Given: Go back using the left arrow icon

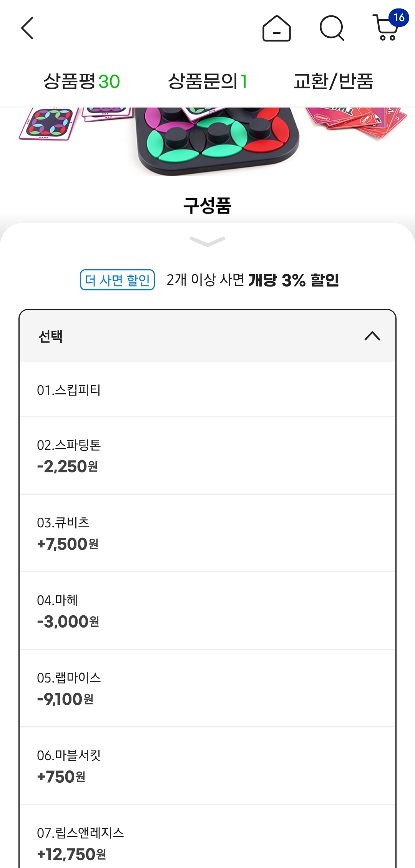Looking at the screenshot, I should (x=27, y=28).
